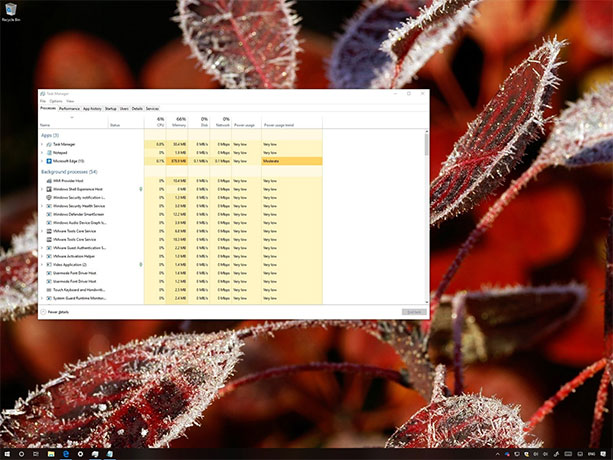The height and width of the screenshot is (460, 613).
Task: Open the Action Center notifications icon
Action: click(x=603, y=454)
